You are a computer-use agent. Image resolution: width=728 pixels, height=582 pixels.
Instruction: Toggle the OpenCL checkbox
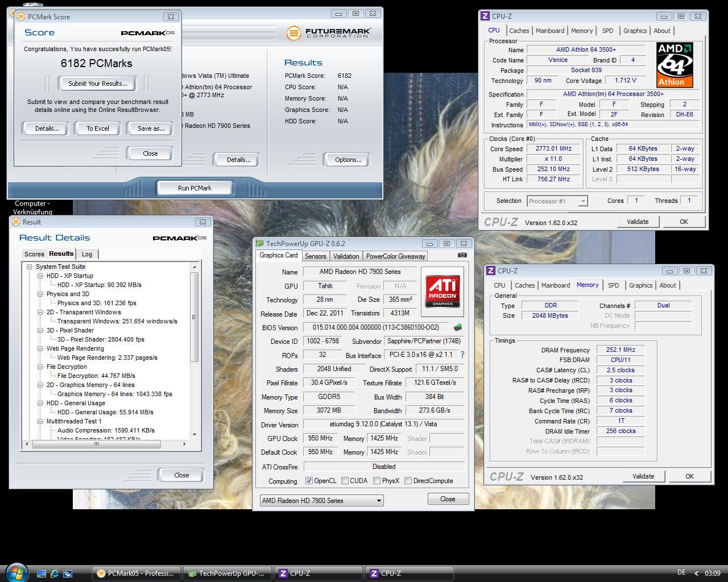click(x=309, y=481)
